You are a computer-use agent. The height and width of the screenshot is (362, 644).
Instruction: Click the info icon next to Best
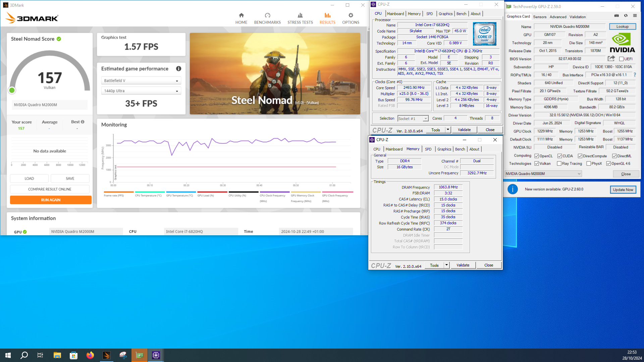tap(83, 122)
